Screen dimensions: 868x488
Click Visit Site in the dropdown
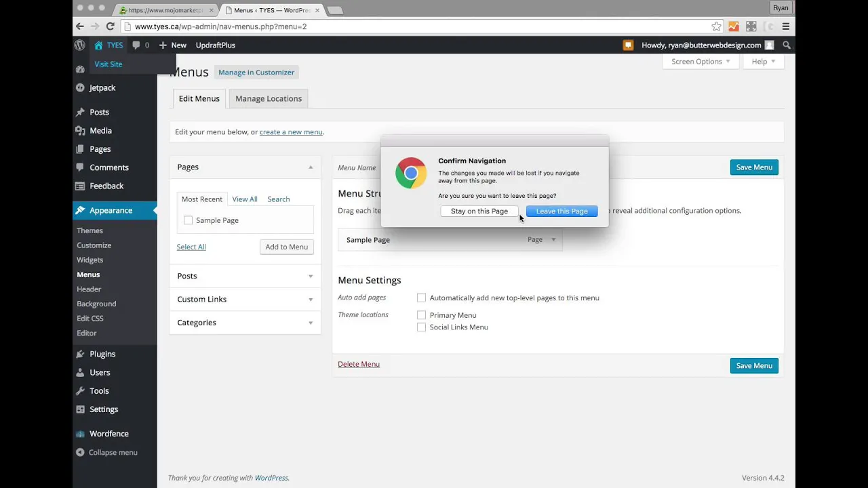108,64
